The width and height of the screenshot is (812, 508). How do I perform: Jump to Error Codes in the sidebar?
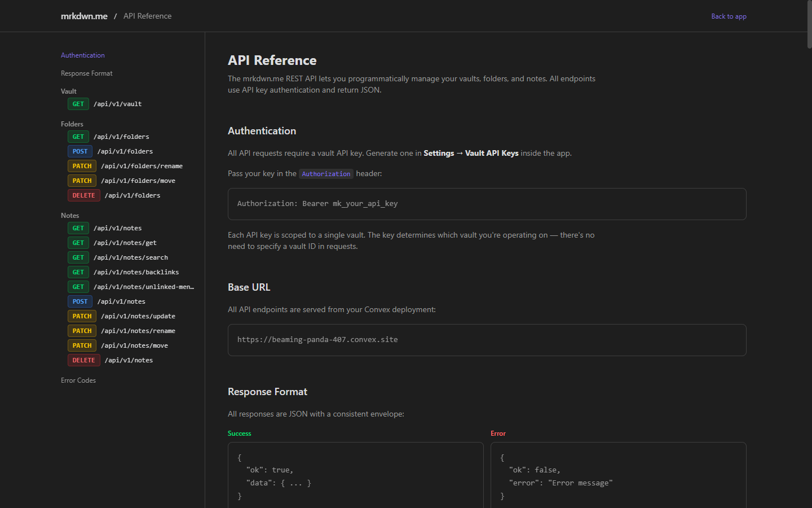pyautogui.click(x=78, y=380)
